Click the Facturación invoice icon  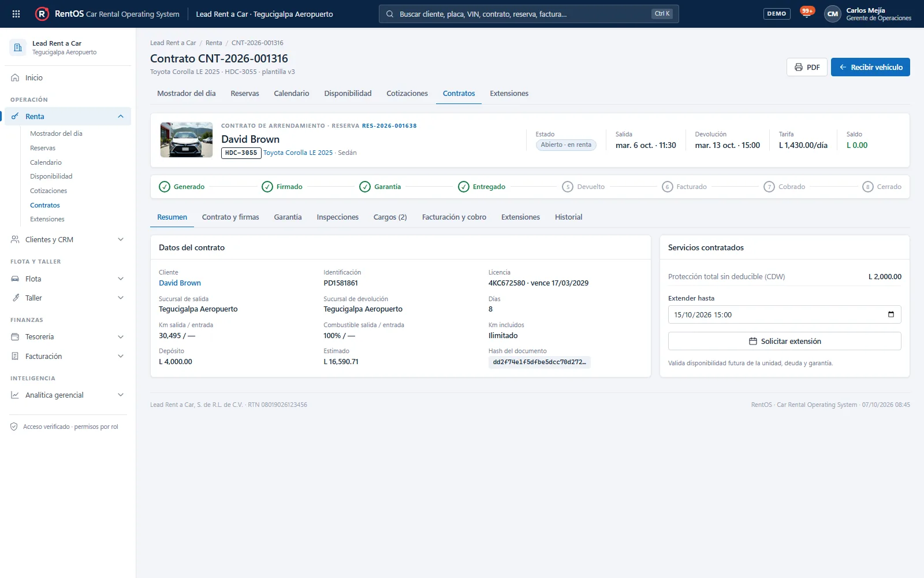click(15, 356)
